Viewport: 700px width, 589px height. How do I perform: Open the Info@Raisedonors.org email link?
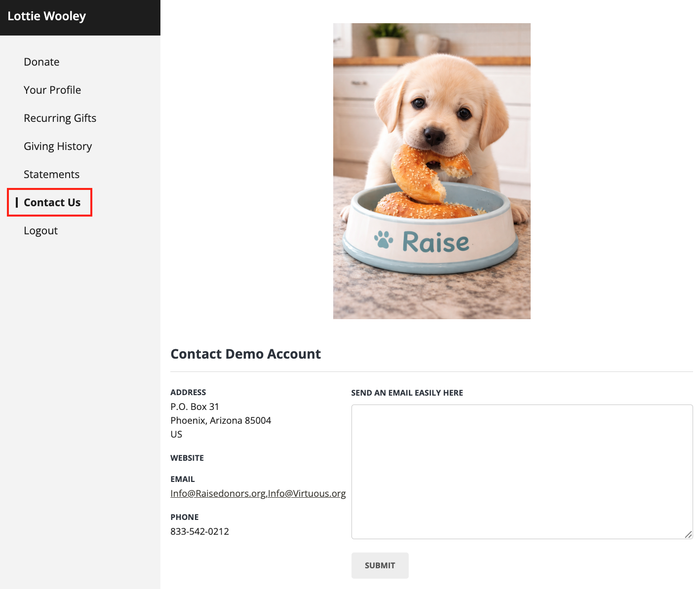click(x=218, y=493)
